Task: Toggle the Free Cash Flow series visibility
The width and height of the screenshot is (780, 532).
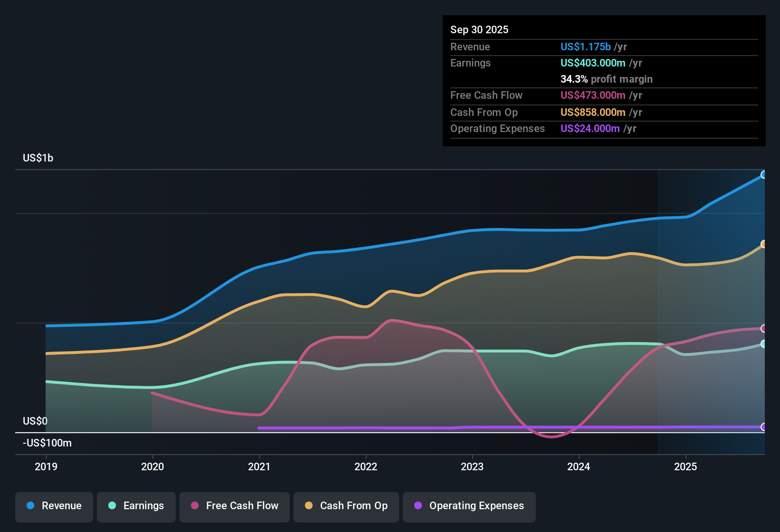Action: pyautogui.click(x=234, y=506)
